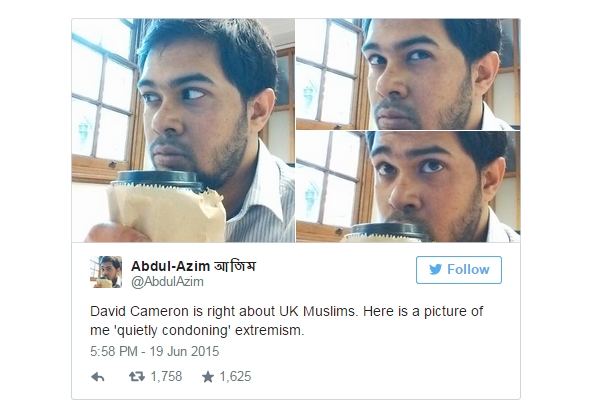Open the Abdul-Azim display name link
Viewport: 600px width, 412px height.
click(x=170, y=265)
